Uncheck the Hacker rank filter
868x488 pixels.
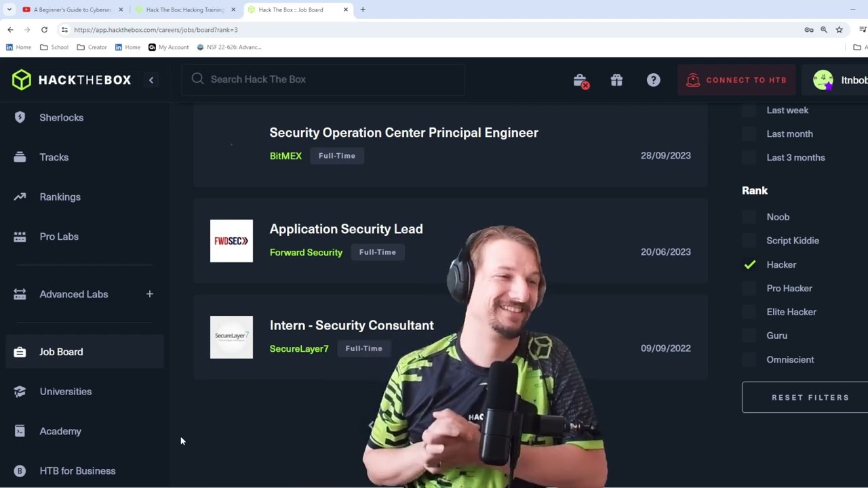749,265
